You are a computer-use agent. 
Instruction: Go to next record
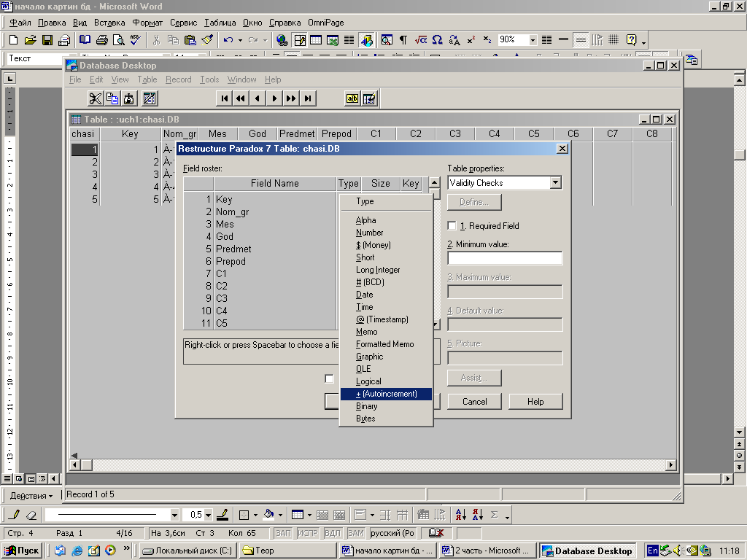click(x=274, y=98)
